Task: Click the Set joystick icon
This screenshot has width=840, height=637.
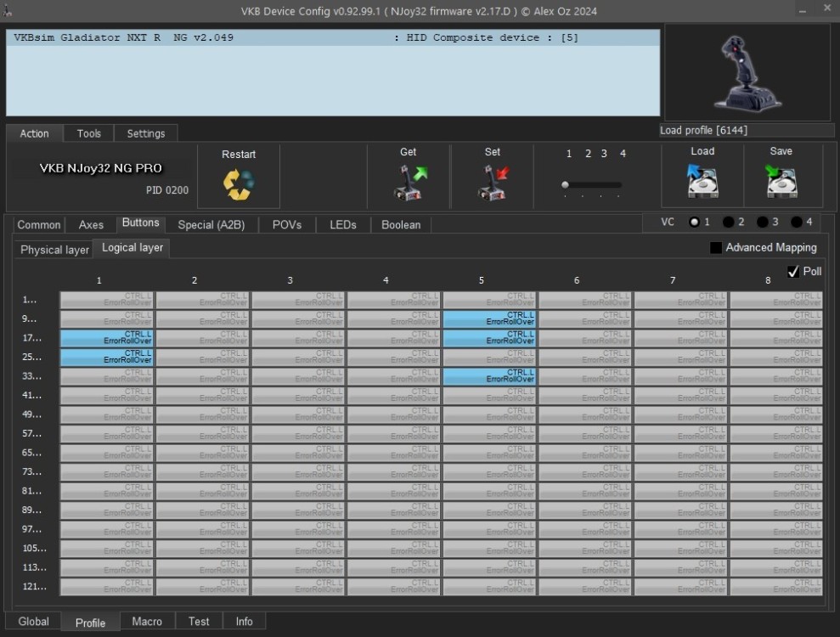Action: (493, 182)
